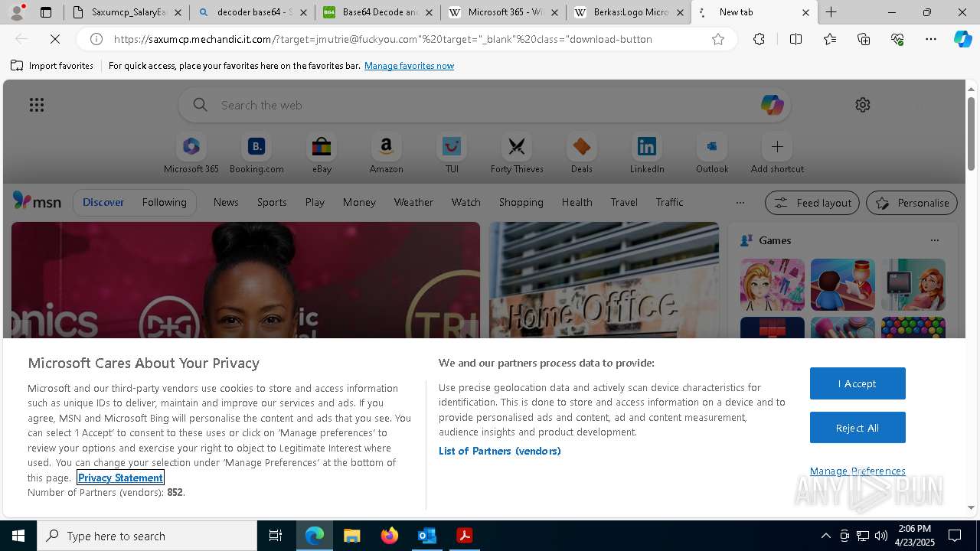The width and height of the screenshot is (980, 551).
Task: Open the Money category
Action: pos(359,202)
